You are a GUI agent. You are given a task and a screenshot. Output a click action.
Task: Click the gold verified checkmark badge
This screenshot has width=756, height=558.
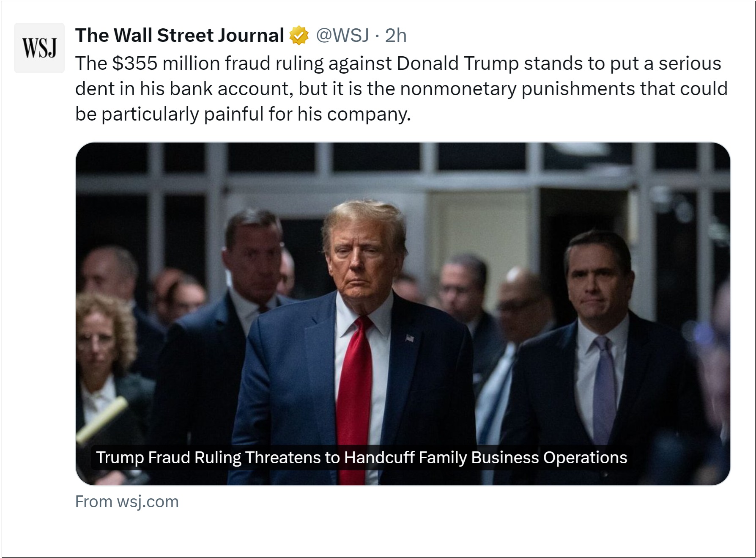(x=299, y=36)
